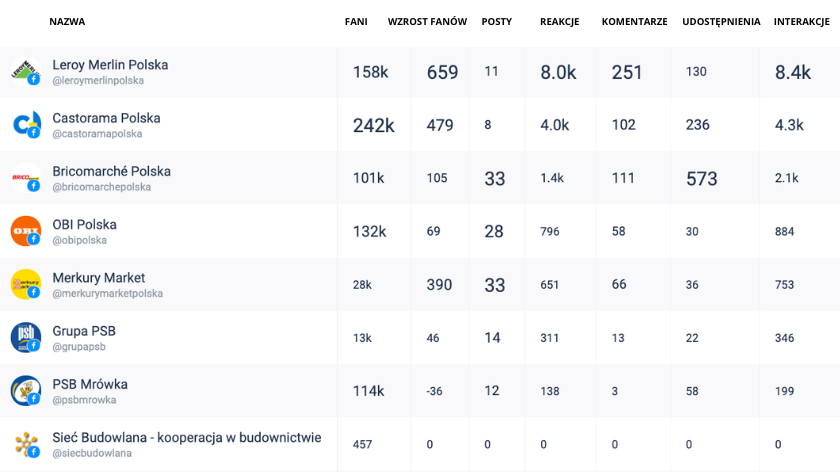
Task: Select the Sieć Budowlana logo icon
Action: click(x=26, y=444)
